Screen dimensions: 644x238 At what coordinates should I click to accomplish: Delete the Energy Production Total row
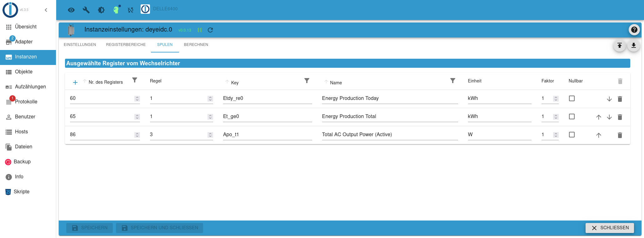click(x=620, y=117)
